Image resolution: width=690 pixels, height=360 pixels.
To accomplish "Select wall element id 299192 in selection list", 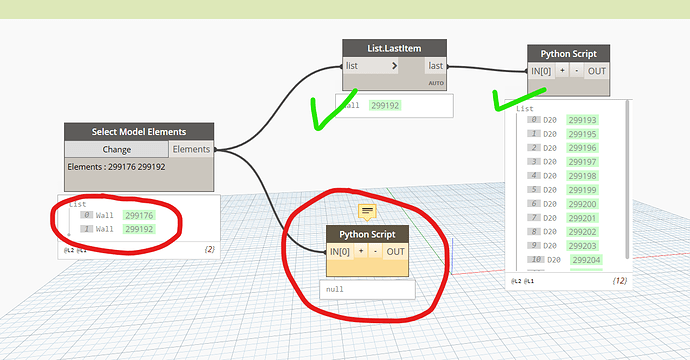I will pos(139,229).
